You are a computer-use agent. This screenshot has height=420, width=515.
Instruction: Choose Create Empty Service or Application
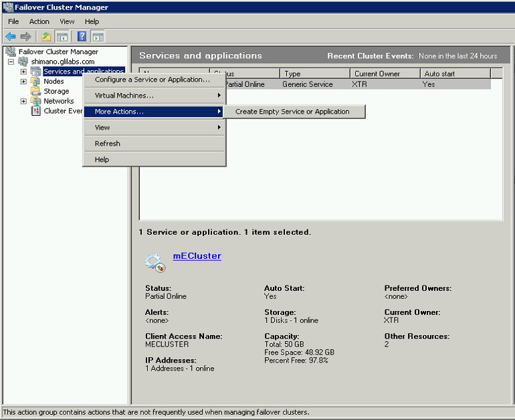(292, 112)
